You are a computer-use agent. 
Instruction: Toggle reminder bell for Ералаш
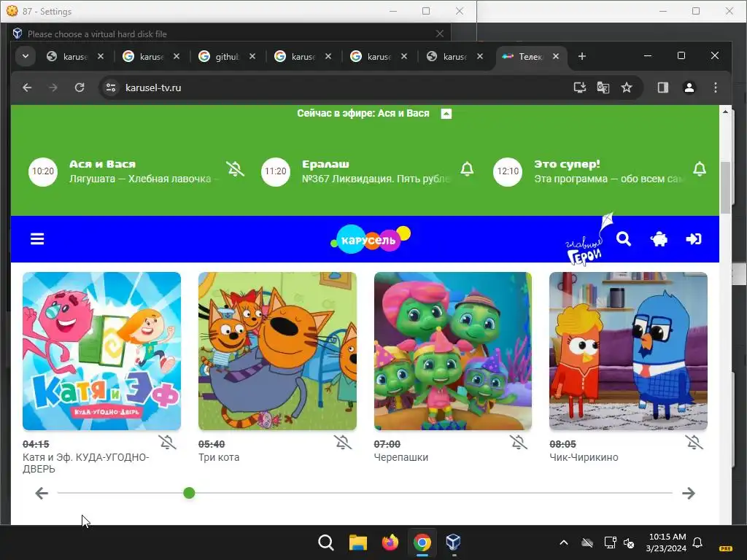click(x=468, y=169)
